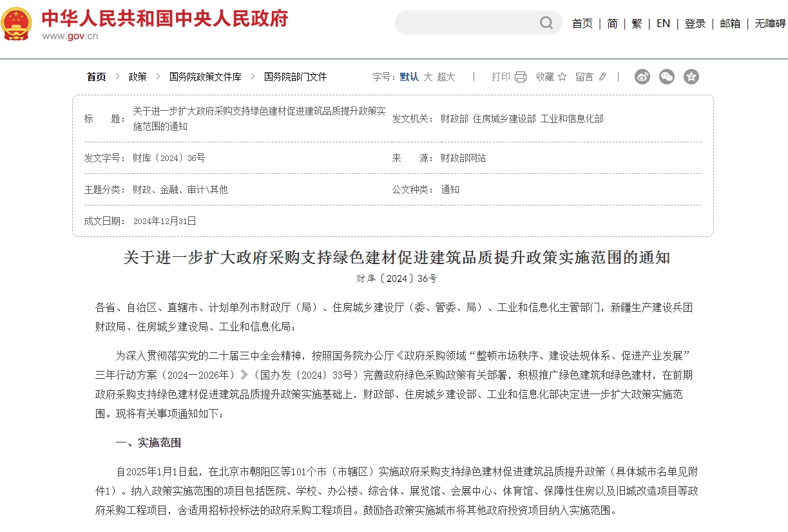Share the article via the WeChat icon
The height and width of the screenshot is (532, 788).
pyautogui.click(x=667, y=76)
